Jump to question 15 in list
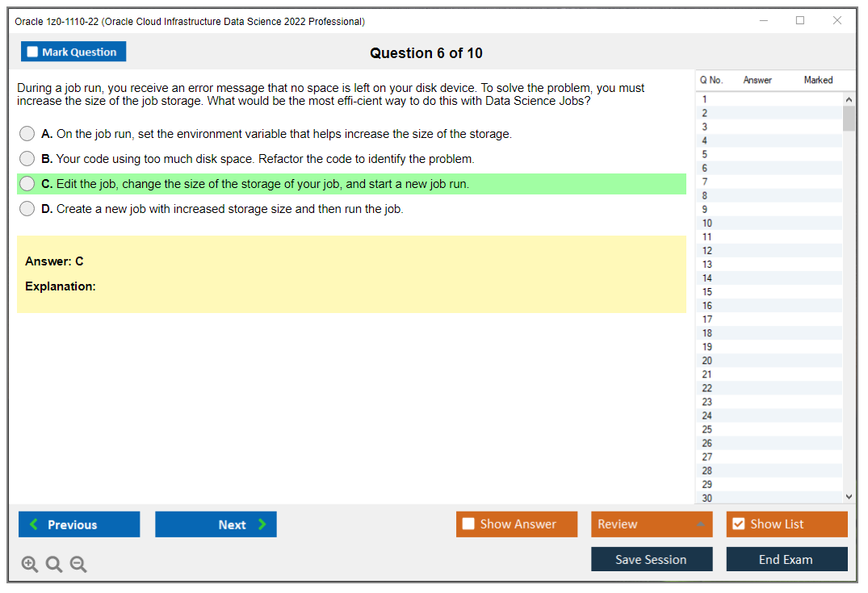This screenshot has height=593, width=868. point(707,292)
